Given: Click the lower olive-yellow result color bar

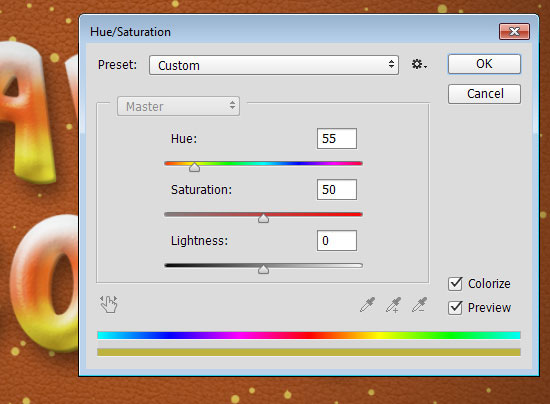Looking at the screenshot, I should coord(309,352).
